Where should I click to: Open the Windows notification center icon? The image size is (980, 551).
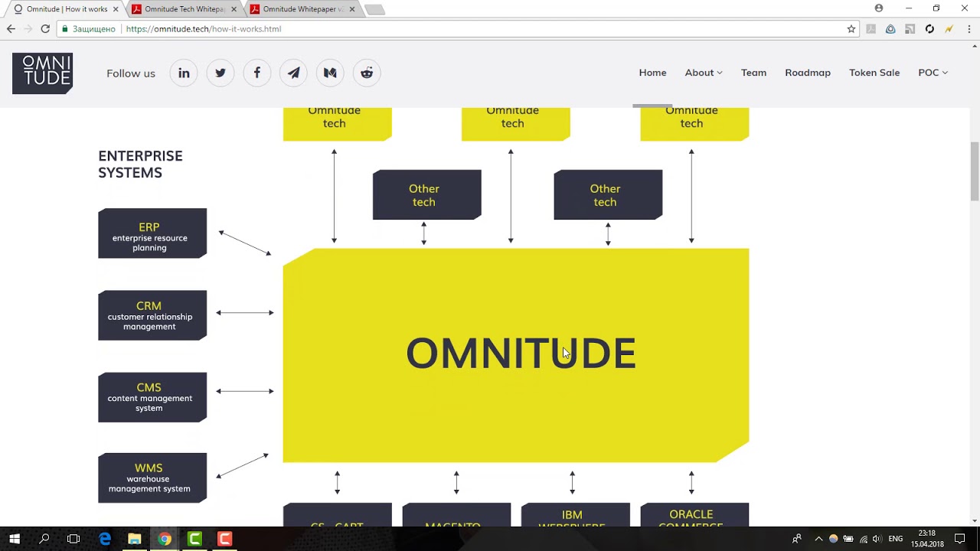point(960,539)
